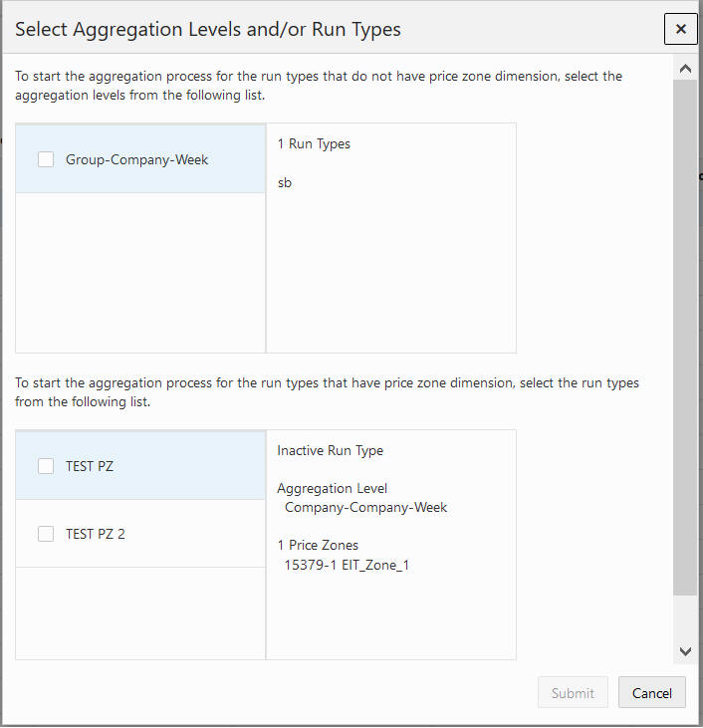Click the 'Company-Company-Week' aggregation level value

[365, 507]
